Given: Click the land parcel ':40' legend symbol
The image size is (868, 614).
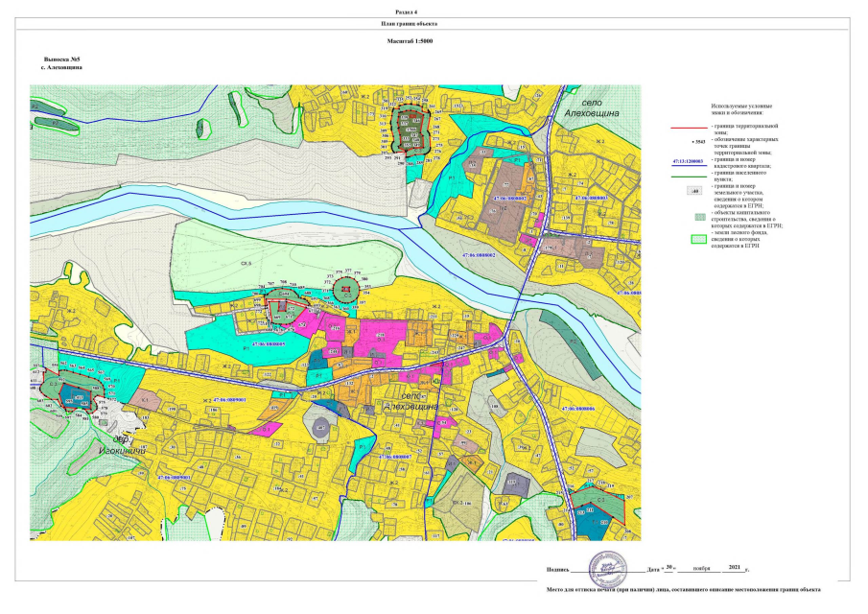Looking at the screenshot, I should point(692,192).
